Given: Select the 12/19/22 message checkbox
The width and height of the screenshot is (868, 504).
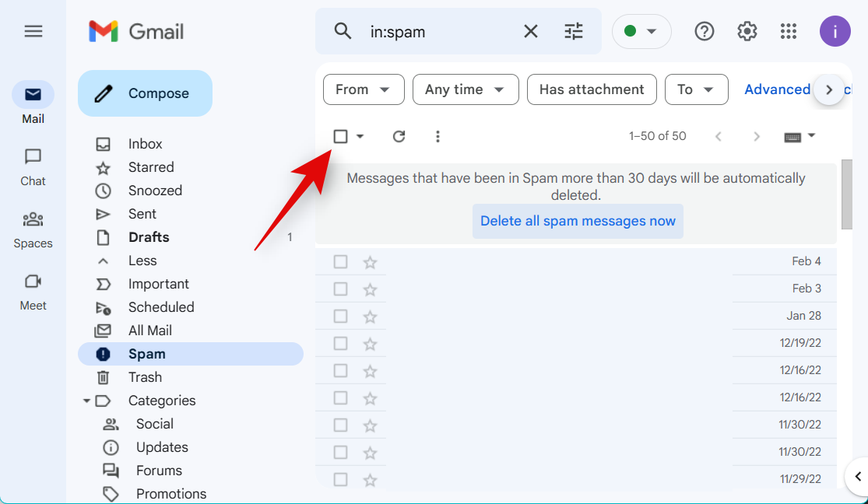Looking at the screenshot, I should [x=340, y=343].
